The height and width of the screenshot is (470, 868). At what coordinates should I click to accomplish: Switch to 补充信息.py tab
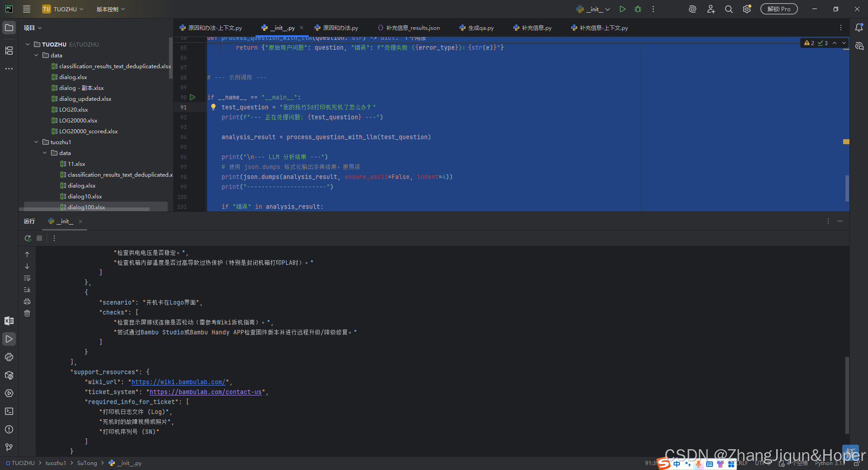coord(533,28)
